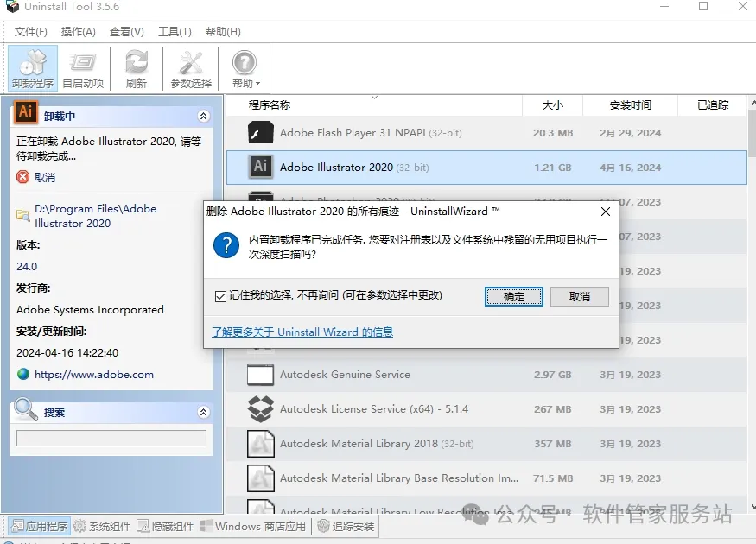Screen dimensions: 756x544
Task: Click the globe icon beside adobe.com
Action: point(22,374)
